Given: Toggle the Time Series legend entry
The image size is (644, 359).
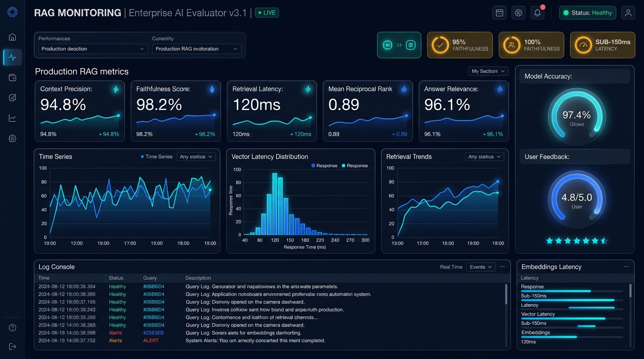Looking at the screenshot, I should point(157,157).
